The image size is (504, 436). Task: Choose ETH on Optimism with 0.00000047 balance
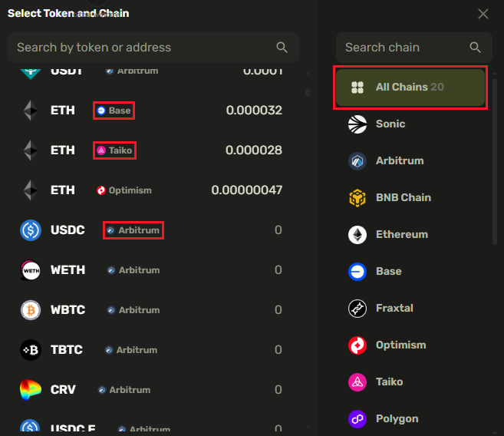coord(153,190)
